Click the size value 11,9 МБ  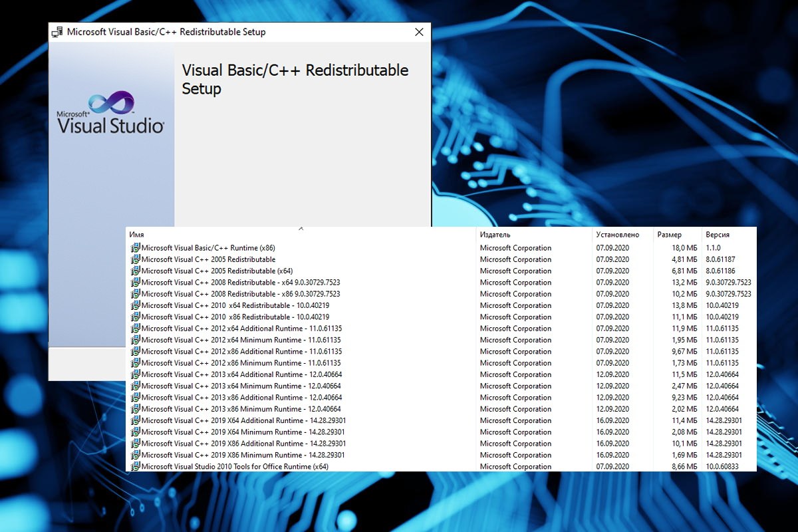(x=683, y=329)
